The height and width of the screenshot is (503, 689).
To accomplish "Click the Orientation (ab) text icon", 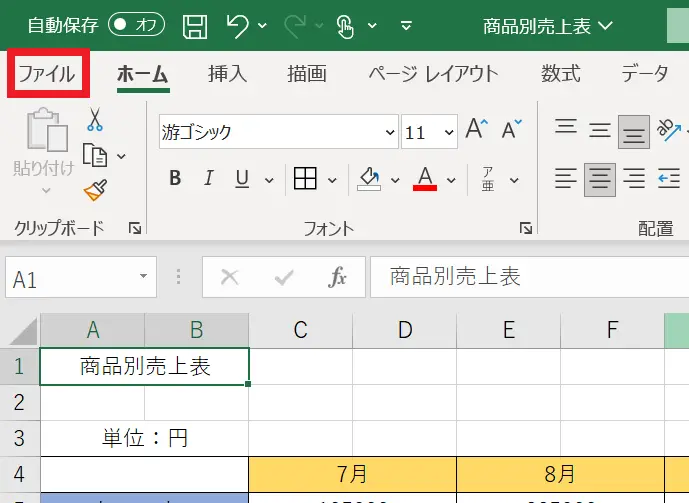I will (668, 130).
